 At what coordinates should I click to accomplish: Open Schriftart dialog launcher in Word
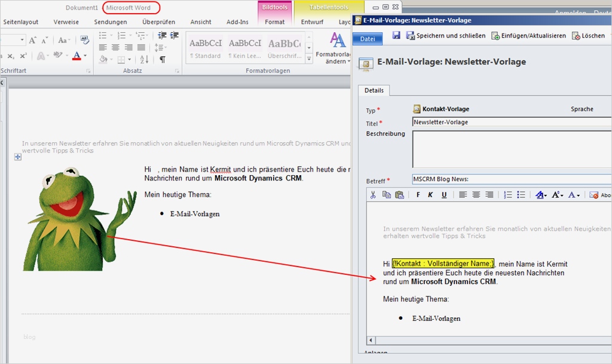[88, 71]
